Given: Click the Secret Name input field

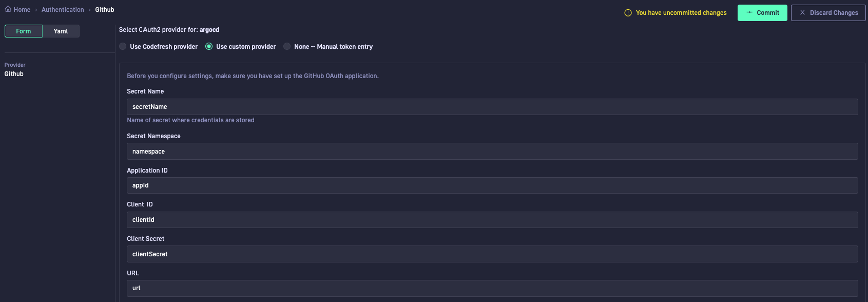Looking at the screenshot, I should click(492, 107).
